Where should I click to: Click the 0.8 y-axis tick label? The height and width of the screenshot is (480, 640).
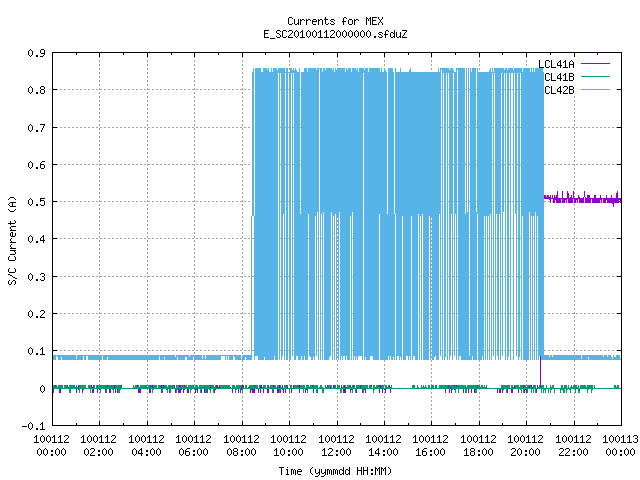point(36,90)
